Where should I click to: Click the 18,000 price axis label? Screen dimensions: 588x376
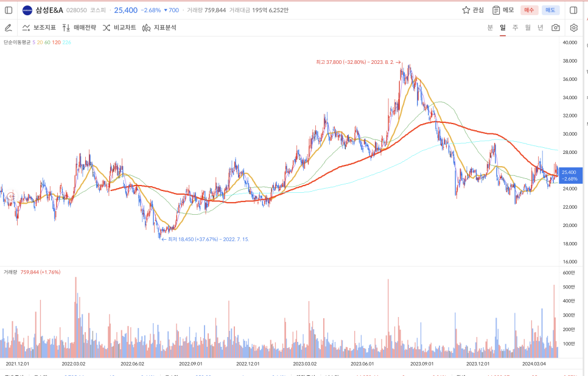pos(570,243)
